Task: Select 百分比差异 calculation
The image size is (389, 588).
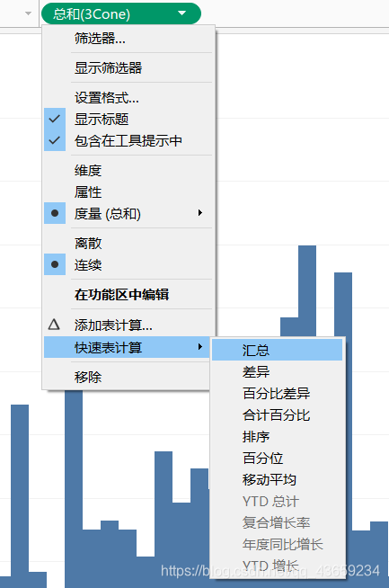Action: click(x=278, y=394)
